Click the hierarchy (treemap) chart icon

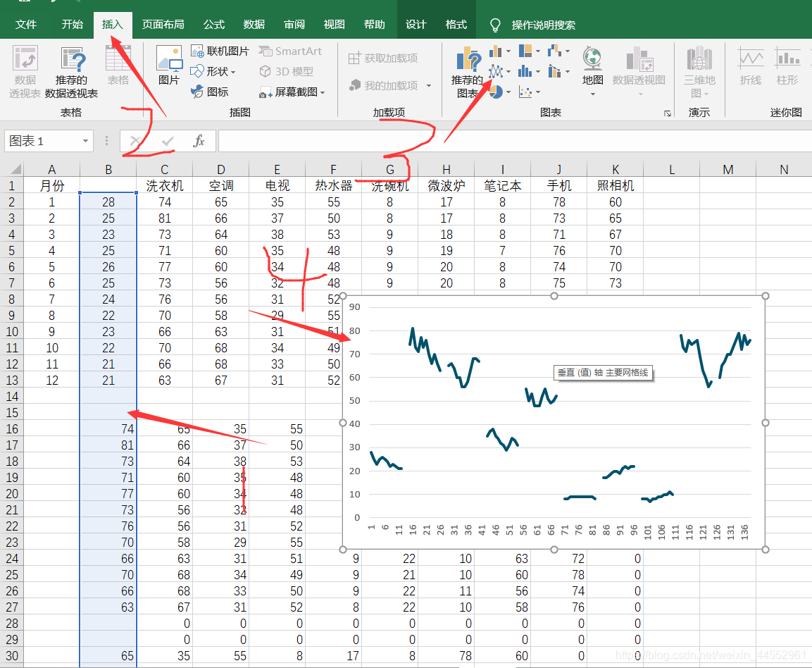click(x=525, y=51)
